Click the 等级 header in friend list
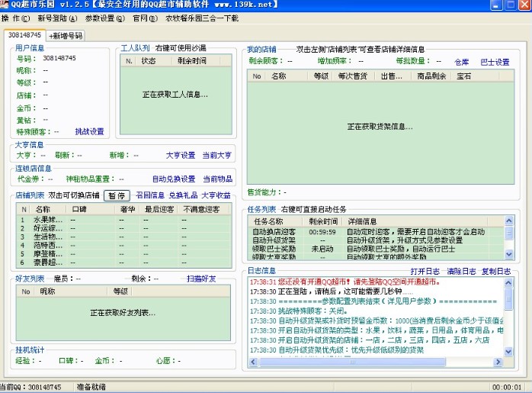The width and height of the screenshot is (532, 393). [118, 292]
